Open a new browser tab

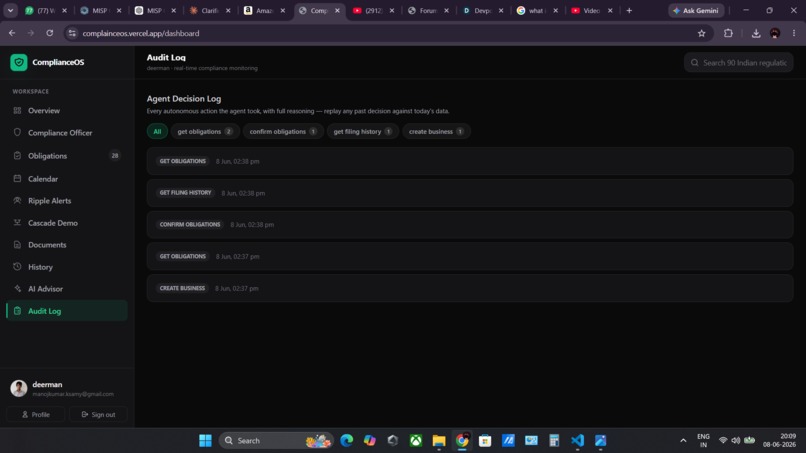pos(629,10)
